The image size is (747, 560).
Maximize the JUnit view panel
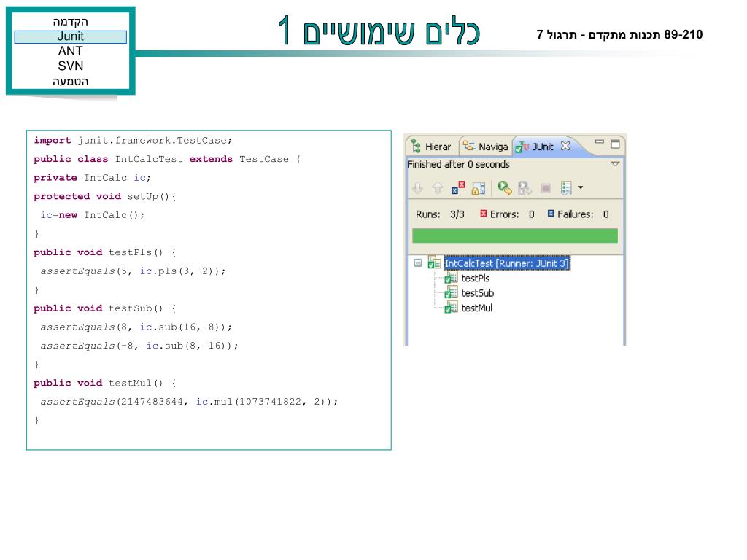pyautogui.click(x=615, y=144)
